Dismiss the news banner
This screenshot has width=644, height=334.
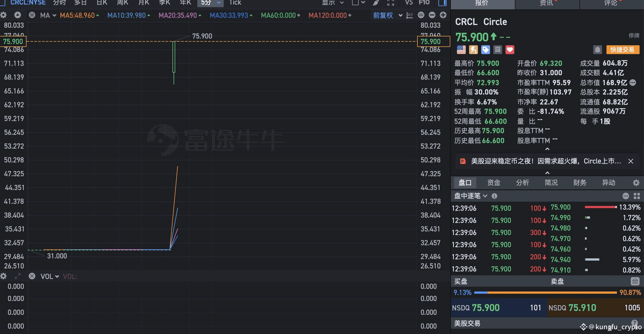tap(631, 161)
